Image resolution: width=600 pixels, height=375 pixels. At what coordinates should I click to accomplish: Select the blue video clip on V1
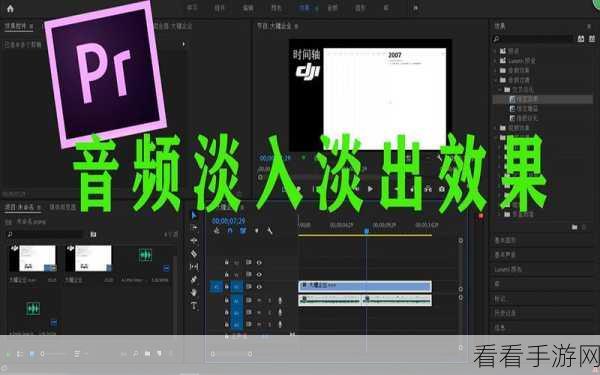pyautogui.click(x=365, y=286)
